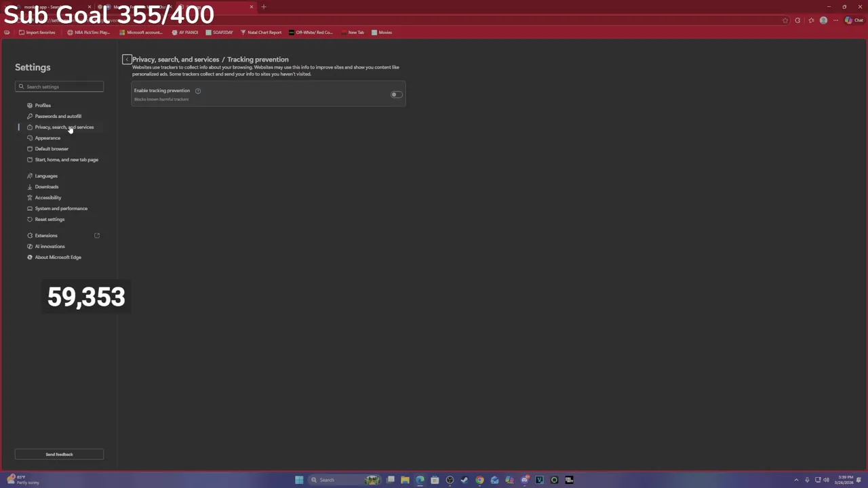Screen dimensions: 868x488
Task: Open the Off-White/ Red Co... bookmark
Action: 311,33
